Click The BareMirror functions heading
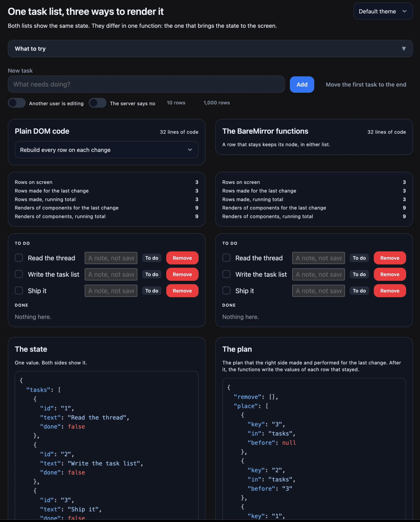The image size is (420, 522). click(x=265, y=131)
